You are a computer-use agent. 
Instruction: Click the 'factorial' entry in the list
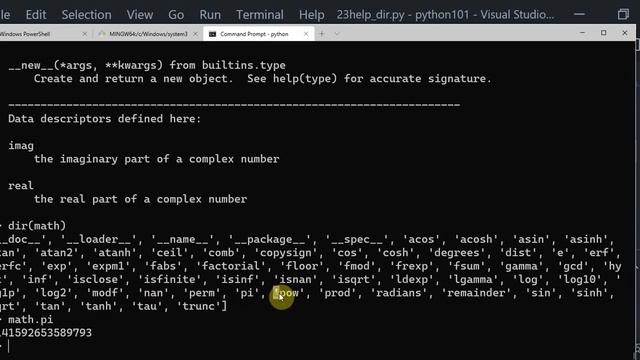(x=231, y=266)
